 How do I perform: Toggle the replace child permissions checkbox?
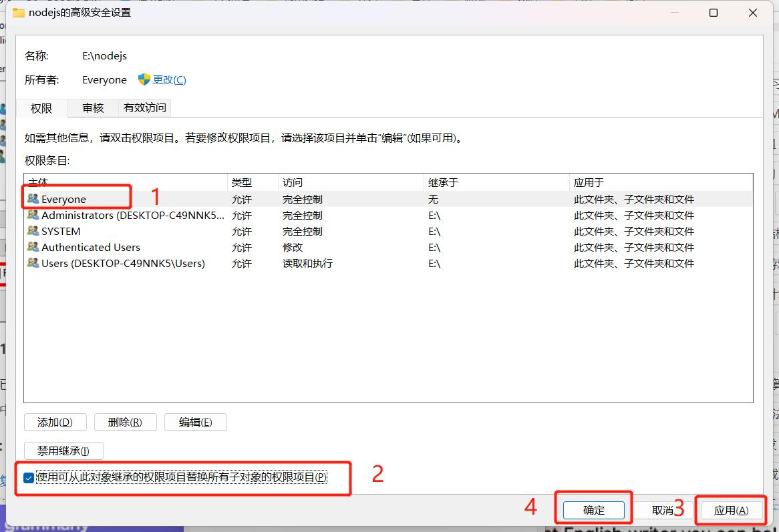tap(29, 478)
